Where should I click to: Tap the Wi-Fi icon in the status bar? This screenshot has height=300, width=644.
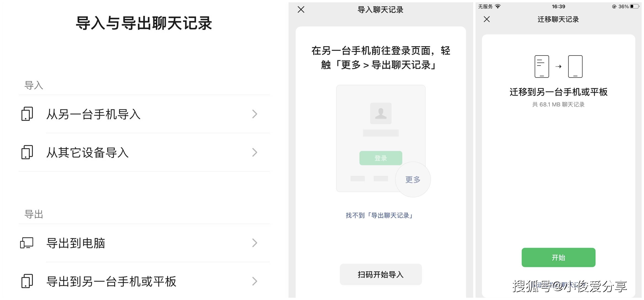pyautogui.click(x=498, y=6)
